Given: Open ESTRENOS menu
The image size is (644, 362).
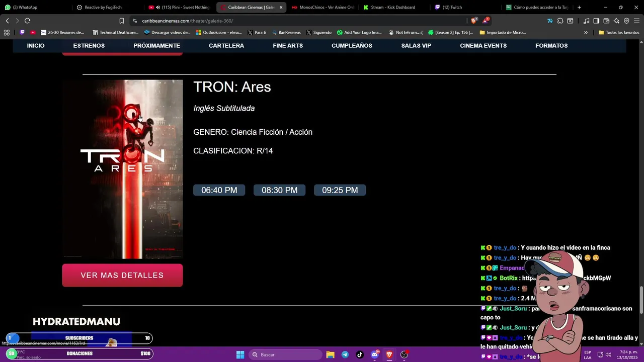Looking at the screenshot, I should point(89,45).
